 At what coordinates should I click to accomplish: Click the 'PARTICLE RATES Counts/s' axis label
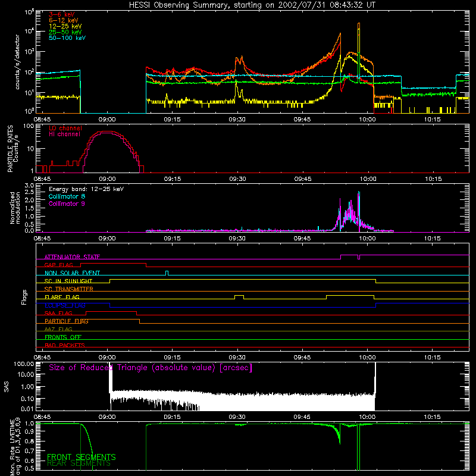click(13, 148)
